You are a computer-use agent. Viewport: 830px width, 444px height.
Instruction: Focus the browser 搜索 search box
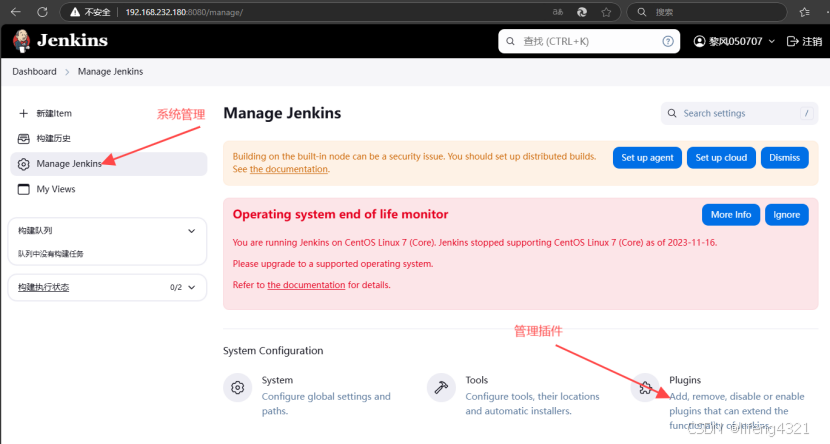click(707, 12)
